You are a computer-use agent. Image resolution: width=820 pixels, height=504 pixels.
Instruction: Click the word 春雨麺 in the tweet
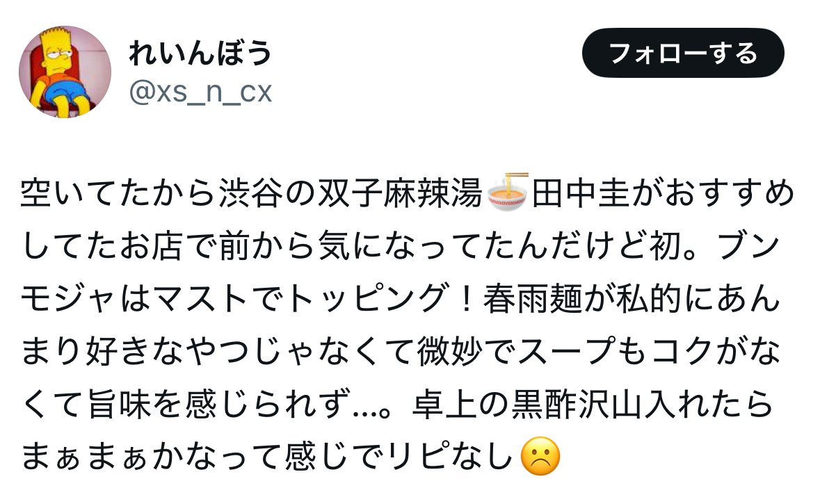point(533,298)
